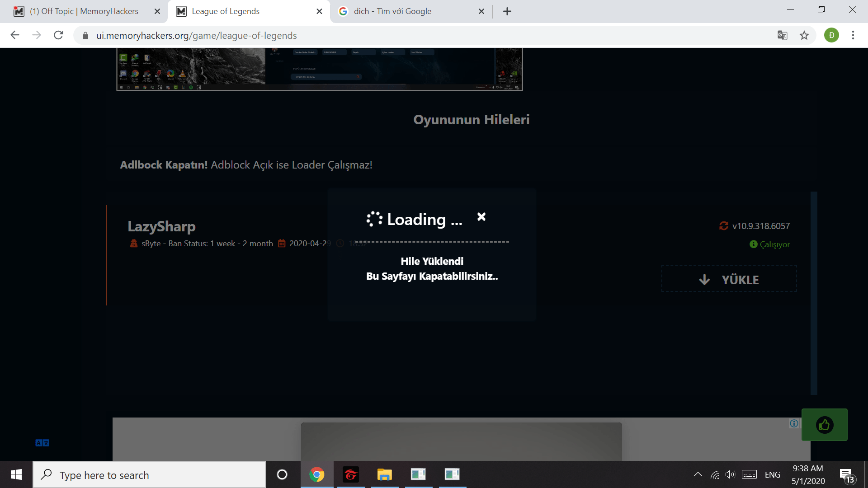Click the Chrome taskbar icon
Viewport: 868px width, 488px height.
click(x=317, y=474)
